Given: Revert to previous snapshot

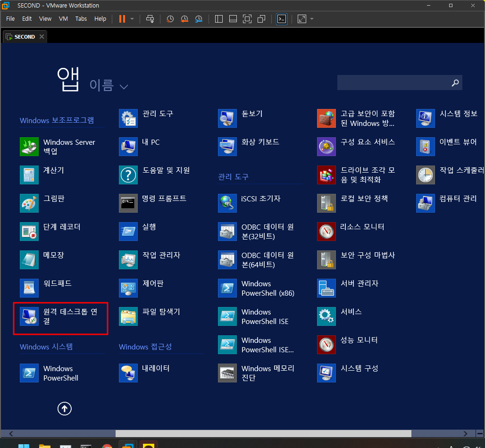Looking at the screenshot, I should point(184,19).
